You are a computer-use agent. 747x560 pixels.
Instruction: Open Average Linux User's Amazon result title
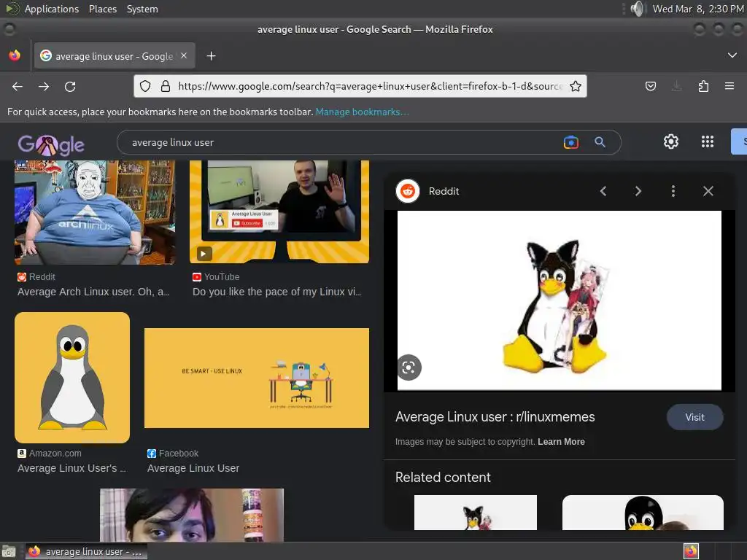coord(71,468)
